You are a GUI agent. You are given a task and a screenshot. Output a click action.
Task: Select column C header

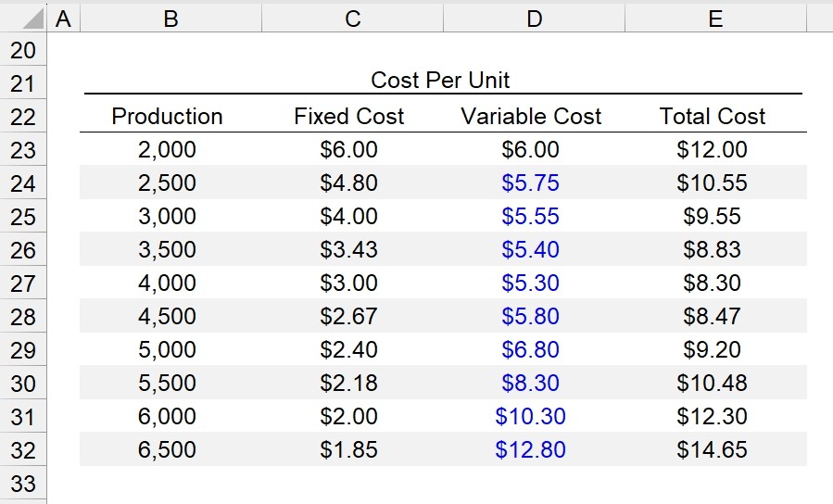tap(352, 19)
